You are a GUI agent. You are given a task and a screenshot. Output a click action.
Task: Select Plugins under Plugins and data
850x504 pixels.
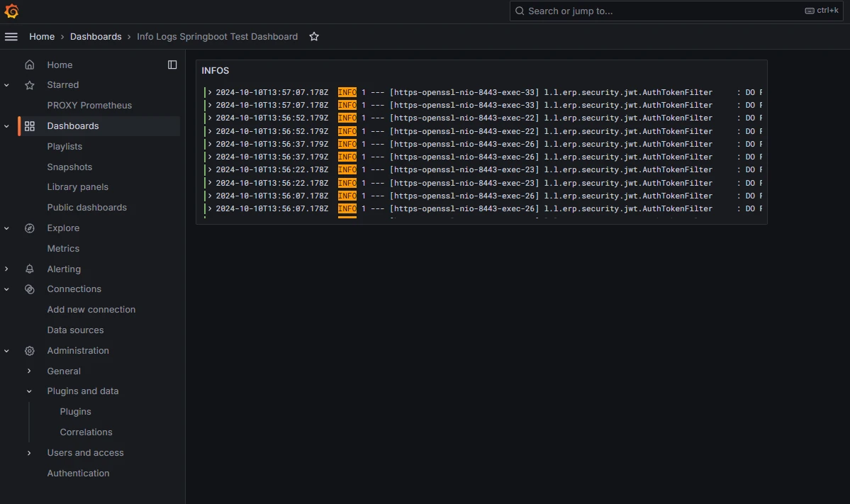pos(75,411)
